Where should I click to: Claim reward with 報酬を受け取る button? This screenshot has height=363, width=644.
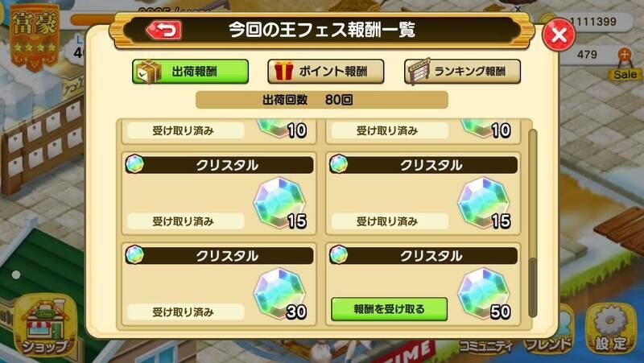(x=389, y=309)
